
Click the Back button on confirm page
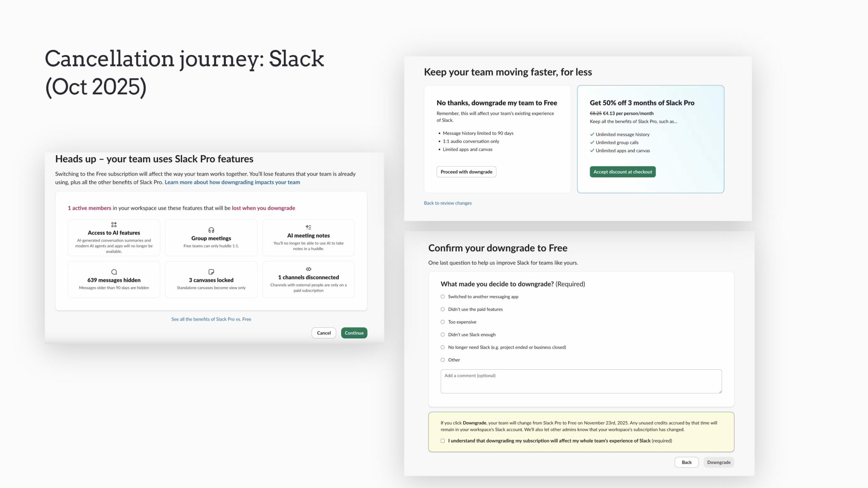tap(686, 462)
